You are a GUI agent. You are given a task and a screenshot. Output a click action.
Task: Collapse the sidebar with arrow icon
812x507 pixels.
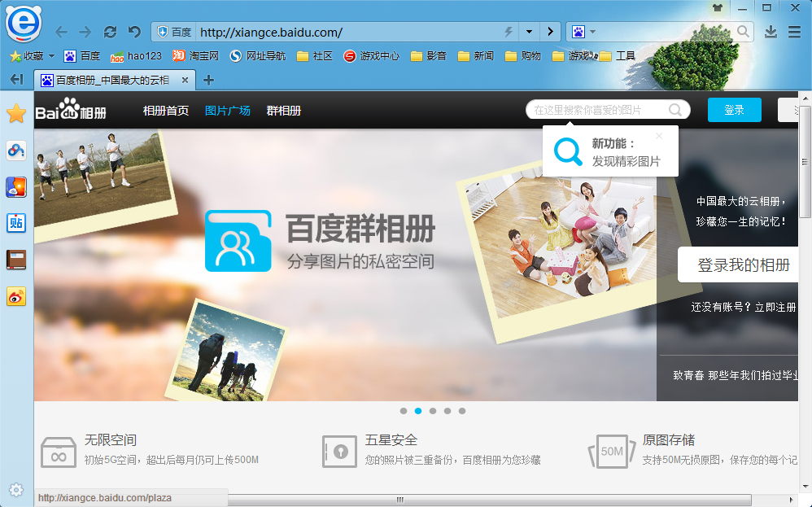tap(17, 79)
